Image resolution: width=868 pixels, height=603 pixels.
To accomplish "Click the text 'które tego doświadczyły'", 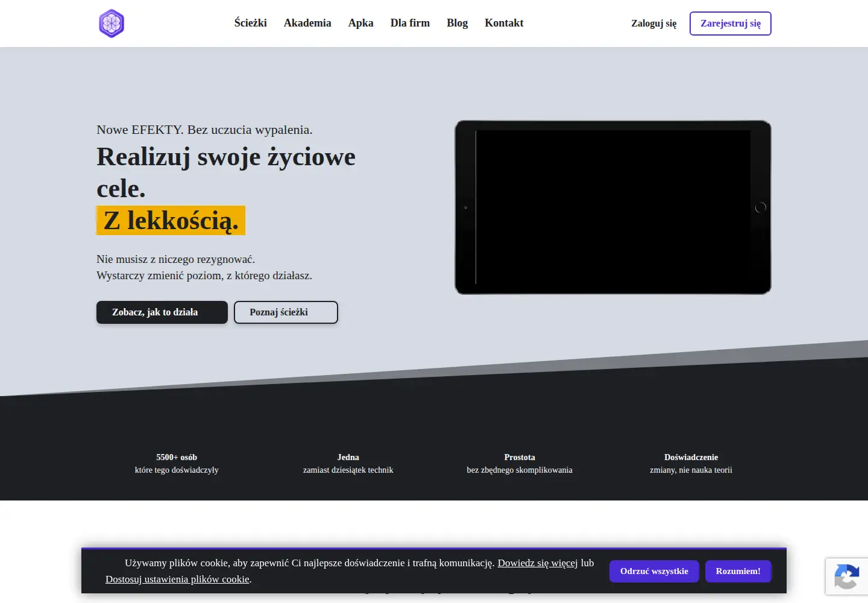I will point(177,470).
